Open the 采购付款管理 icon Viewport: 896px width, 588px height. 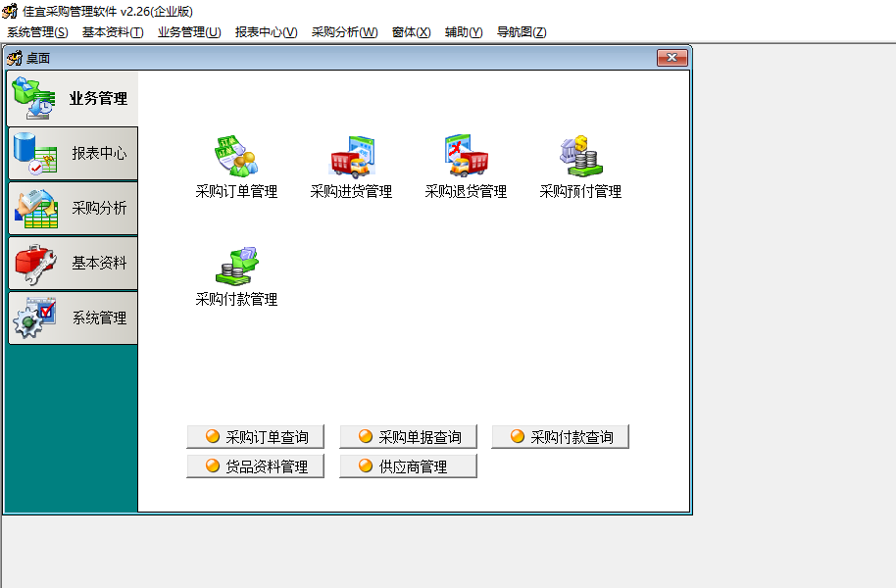(x=236, y=266)
